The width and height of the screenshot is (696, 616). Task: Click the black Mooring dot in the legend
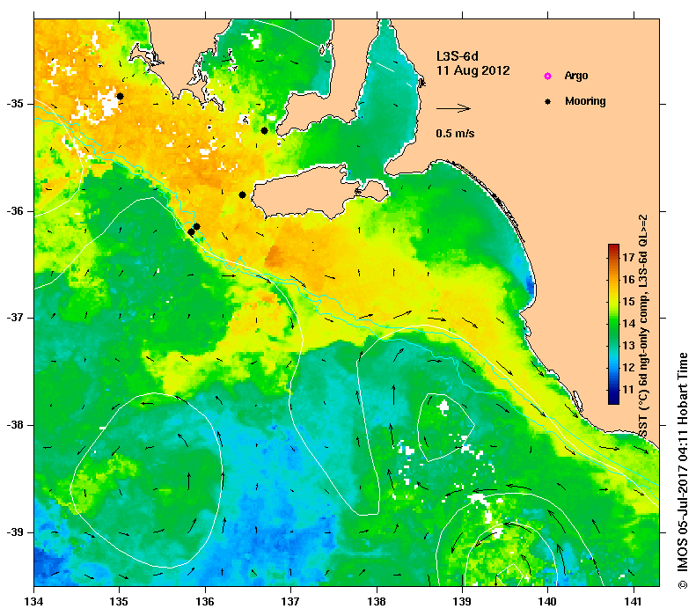(548, 101)
